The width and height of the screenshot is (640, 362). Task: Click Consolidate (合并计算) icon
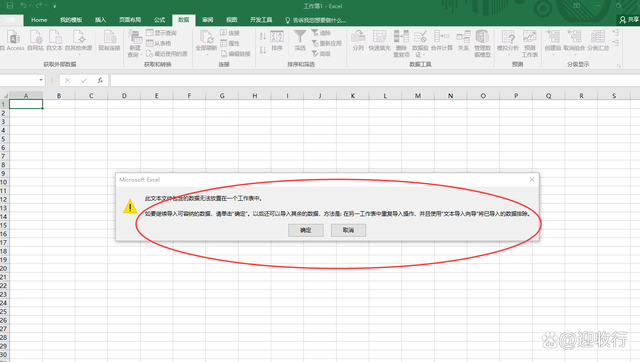[x=442, y=40]
